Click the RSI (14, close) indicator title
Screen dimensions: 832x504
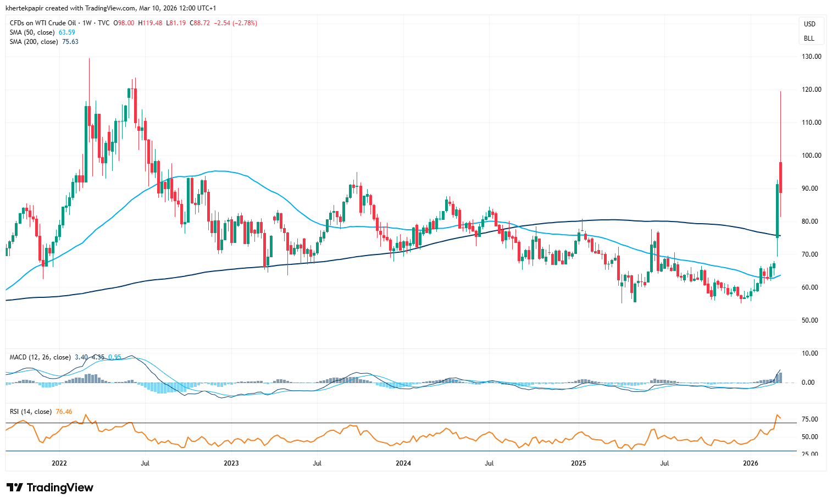click(x=31, y=412)
